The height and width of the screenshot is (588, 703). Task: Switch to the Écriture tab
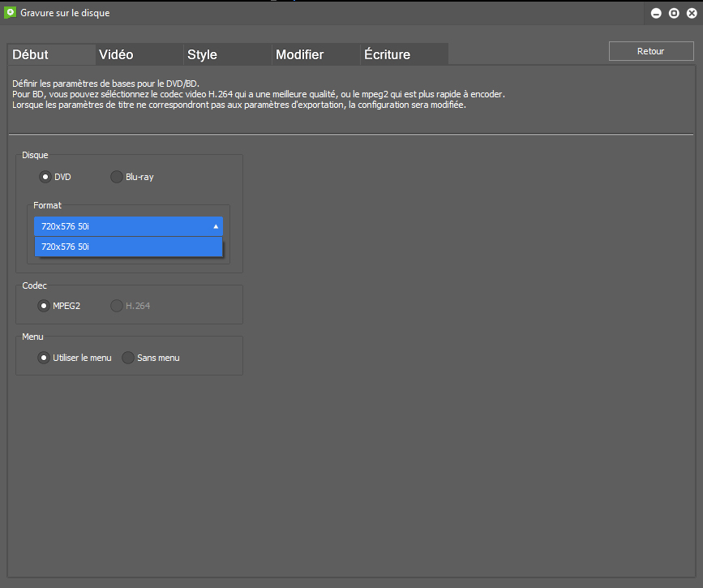click(x=405, y=54)
